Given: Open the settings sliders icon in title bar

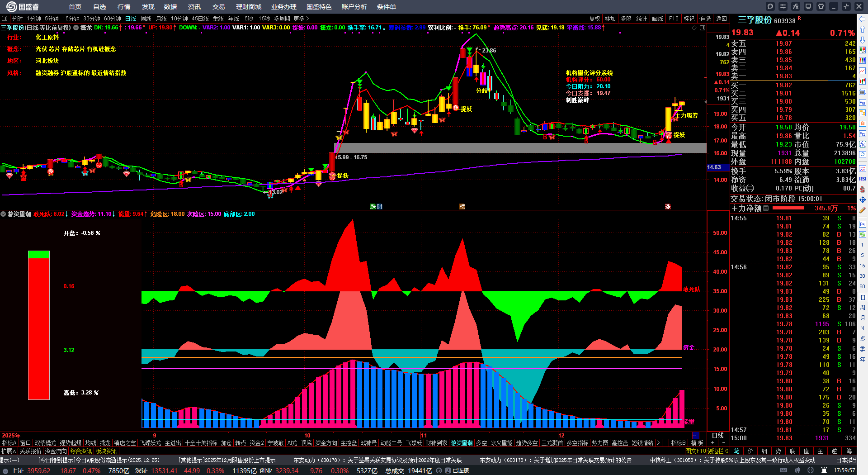Looking at the screenshot, I should click(x=783, y=6).
